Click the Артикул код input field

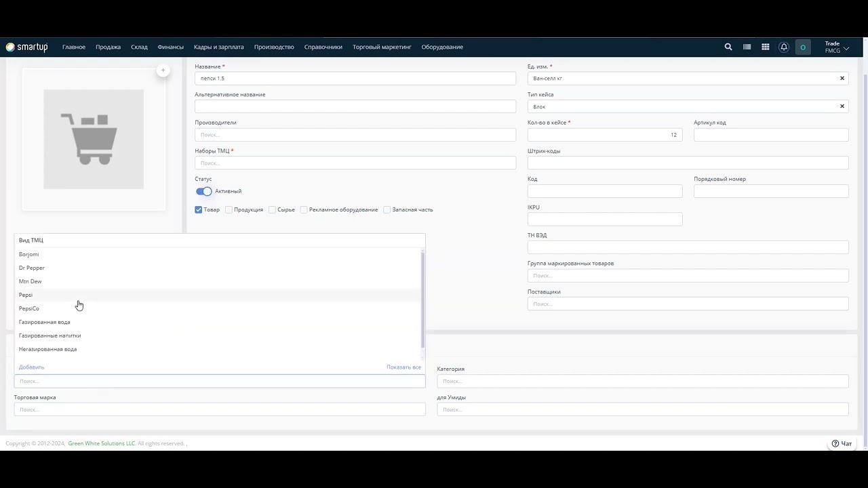click(771, 135)
